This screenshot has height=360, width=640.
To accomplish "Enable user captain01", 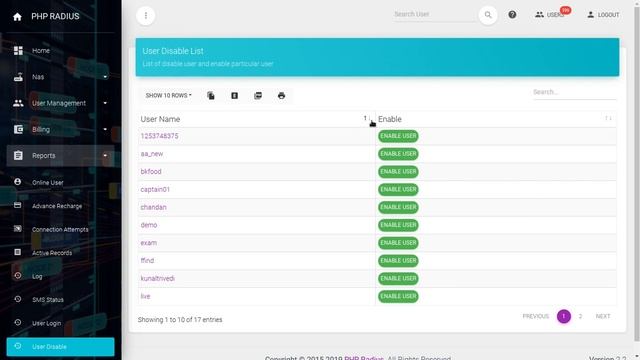I will pyautogui.click(x=398, y=189).
